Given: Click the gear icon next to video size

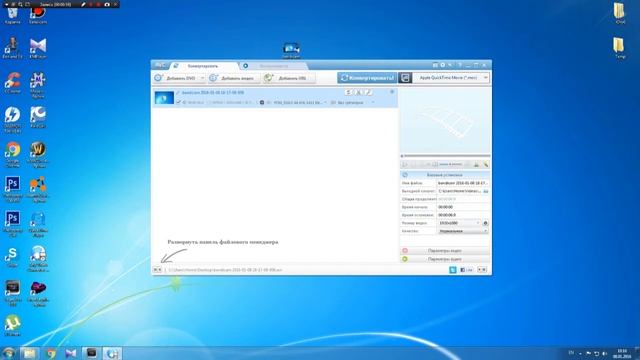Looking at the screenshot, I should (486, 223).
